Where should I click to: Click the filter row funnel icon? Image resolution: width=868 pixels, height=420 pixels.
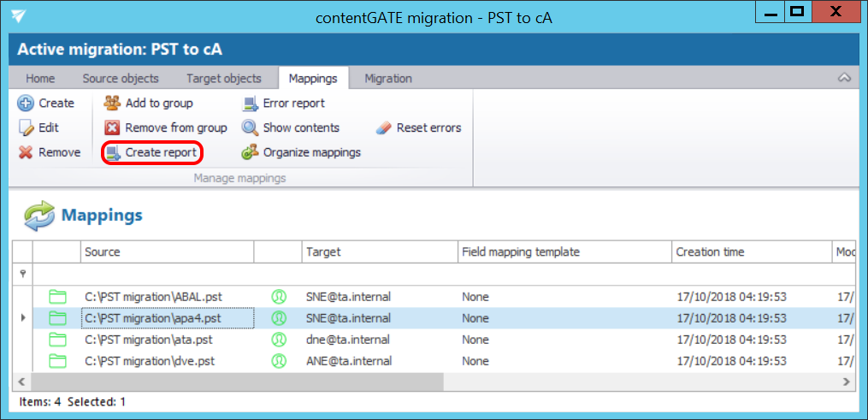(x=22, y=274)
